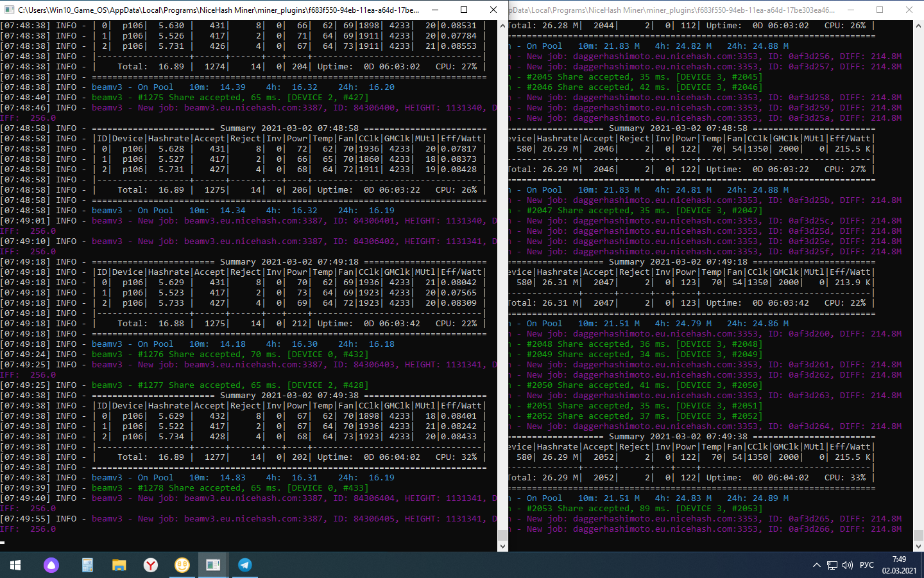Click the 'Summary 2021-03-02 07:49:18' header in left console
This screenshot has height=578, width=924.
click(289, 262)
